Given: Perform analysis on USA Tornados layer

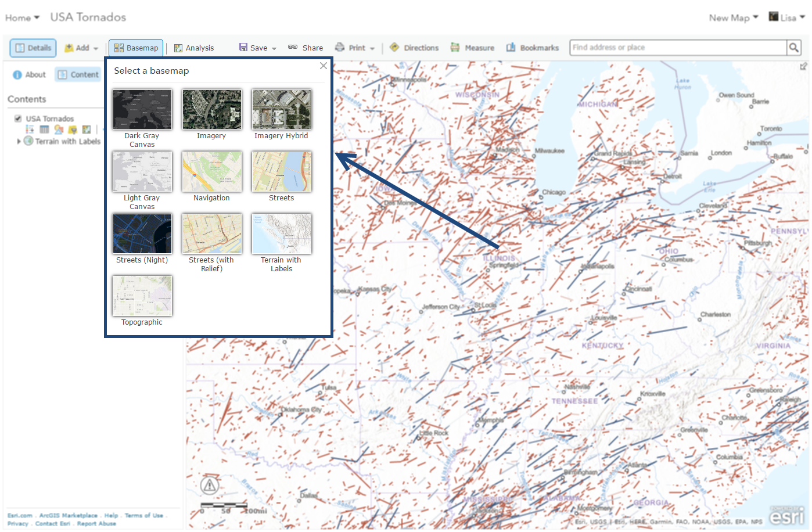Looking at the screenshot, I should click(87, 130).
